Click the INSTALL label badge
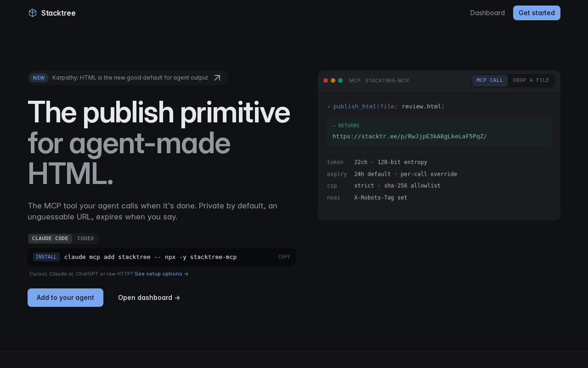588x368 pixels. click(46, 257)
